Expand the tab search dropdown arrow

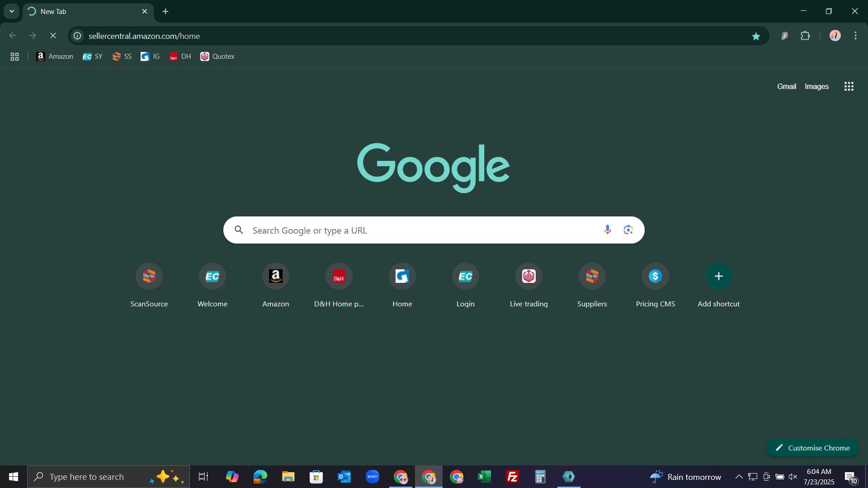point(12,11)
